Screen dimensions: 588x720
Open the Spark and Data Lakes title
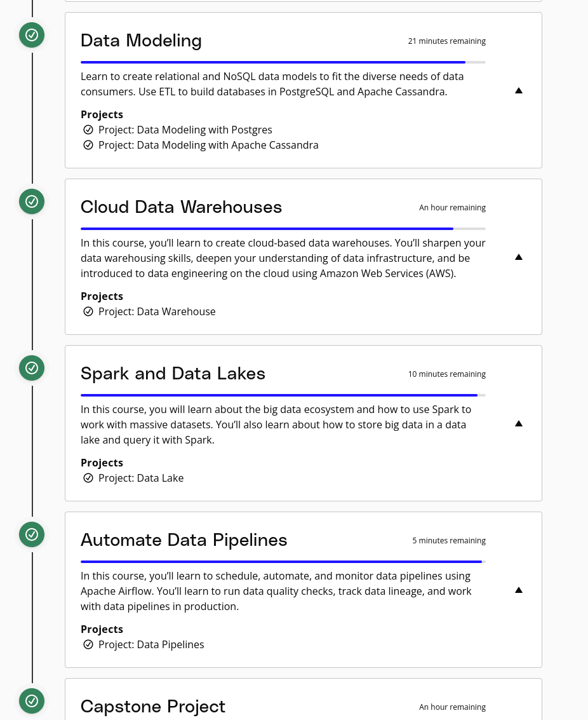(x=173, y=373)
